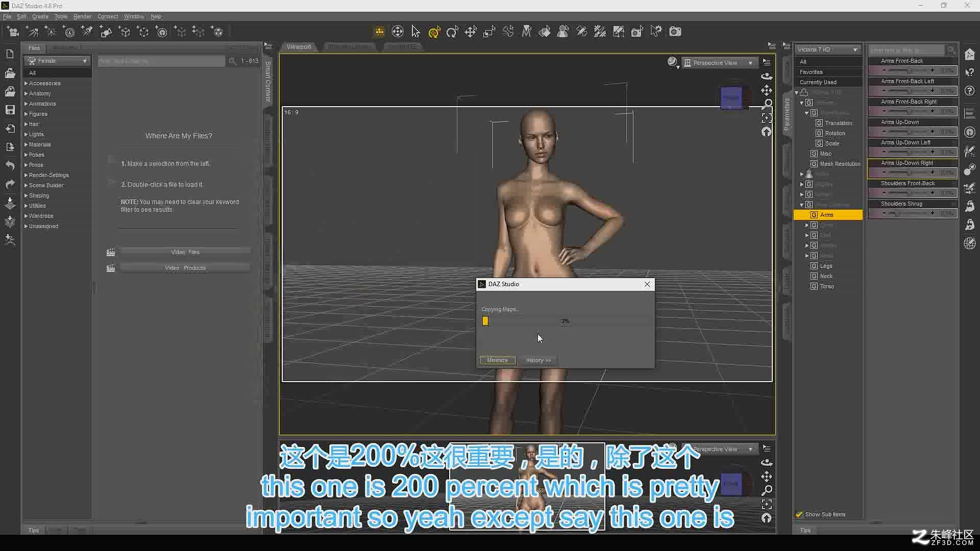Click the viewport orbit rotate icon

click(766, 76)
